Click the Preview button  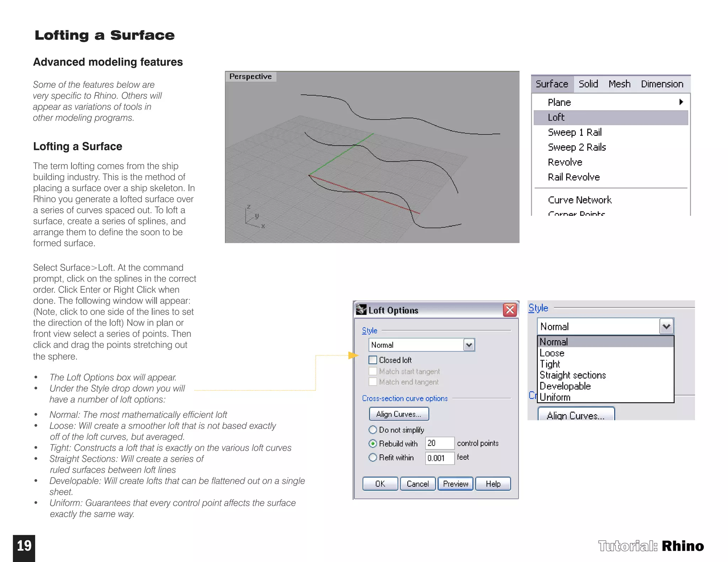[x=455, y=483]
